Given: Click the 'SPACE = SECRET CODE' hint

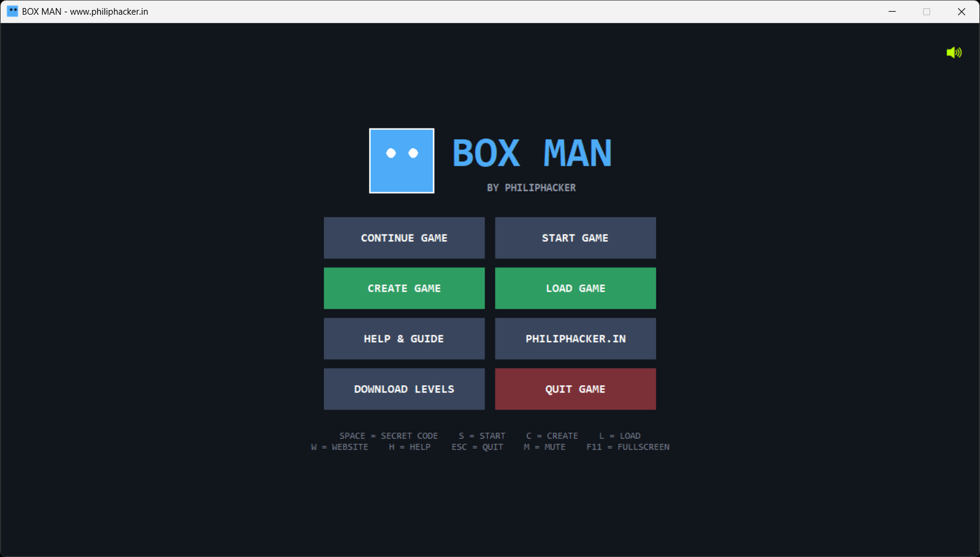Looking at the screenshot, I should pos(388,436).
